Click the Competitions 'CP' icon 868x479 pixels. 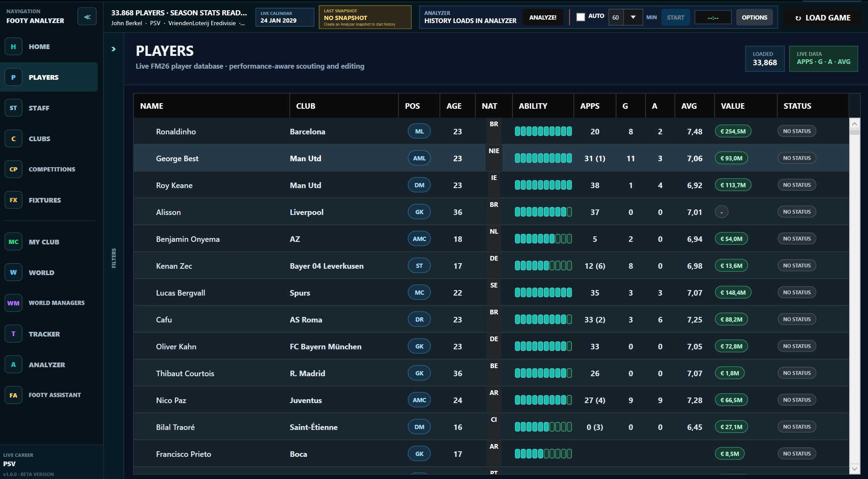(x=13, y=169)
